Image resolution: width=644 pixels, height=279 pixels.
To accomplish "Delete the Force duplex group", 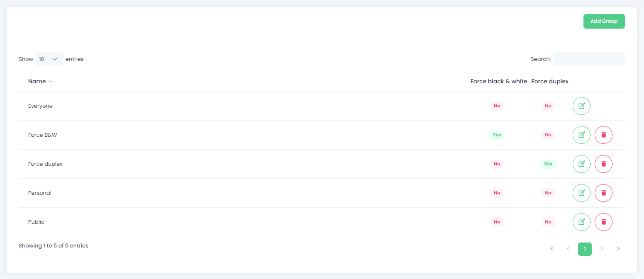I will click(603, 164).
